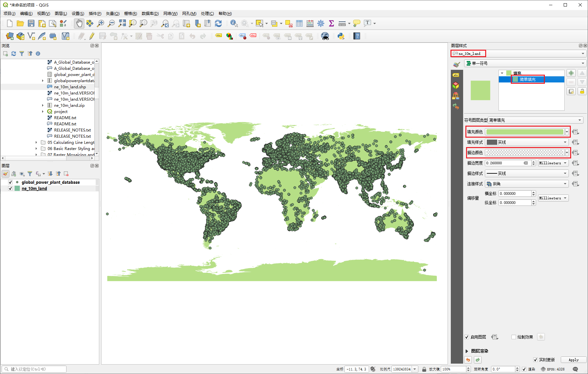This screenshot has width=588, height=374.
Task: Open the Labels panel in layer styling
Action: [456, 75]
